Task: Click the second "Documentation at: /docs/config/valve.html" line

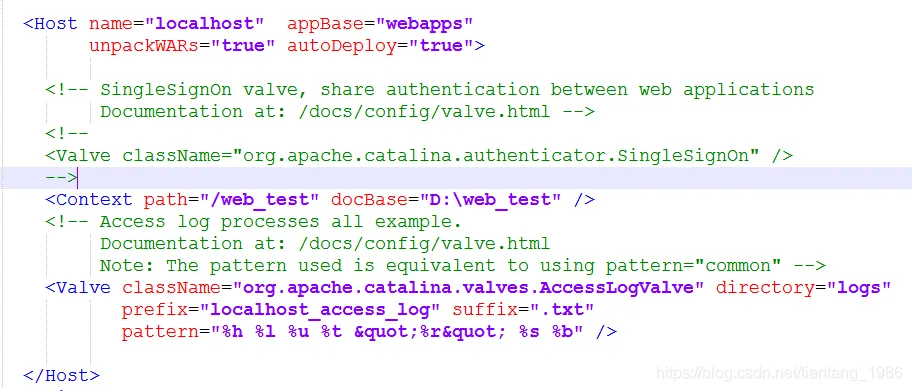Action: click(x=325, y=243)
